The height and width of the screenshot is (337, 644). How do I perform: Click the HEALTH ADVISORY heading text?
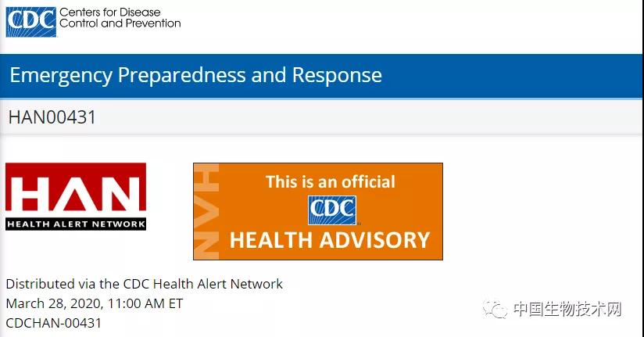click(330, 240)
